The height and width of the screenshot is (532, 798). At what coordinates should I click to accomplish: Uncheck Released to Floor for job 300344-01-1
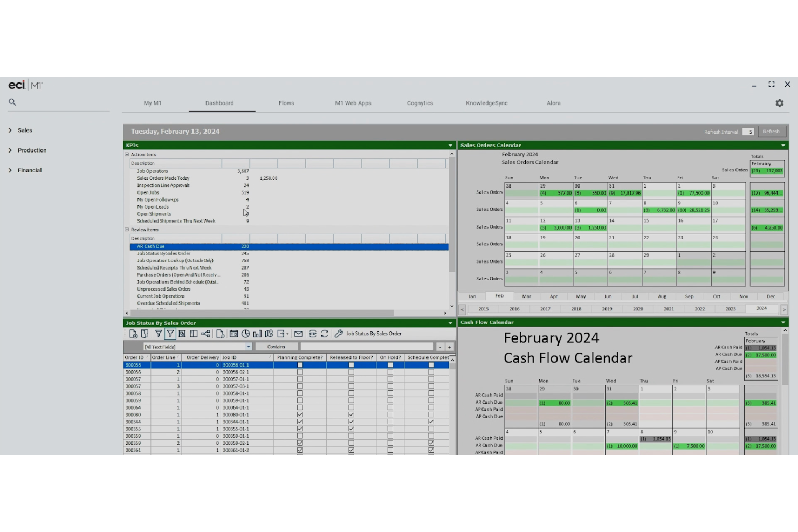click(352, 422)
